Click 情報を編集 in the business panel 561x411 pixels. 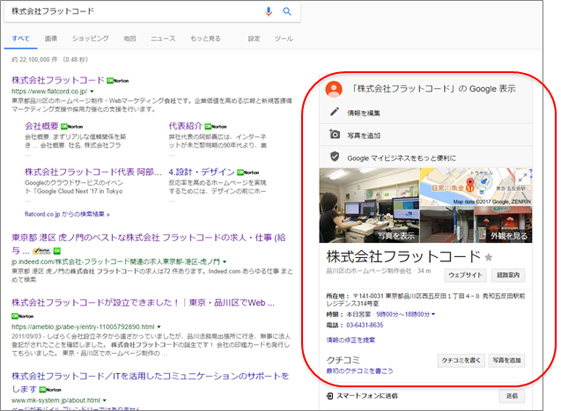coord(364,113)
